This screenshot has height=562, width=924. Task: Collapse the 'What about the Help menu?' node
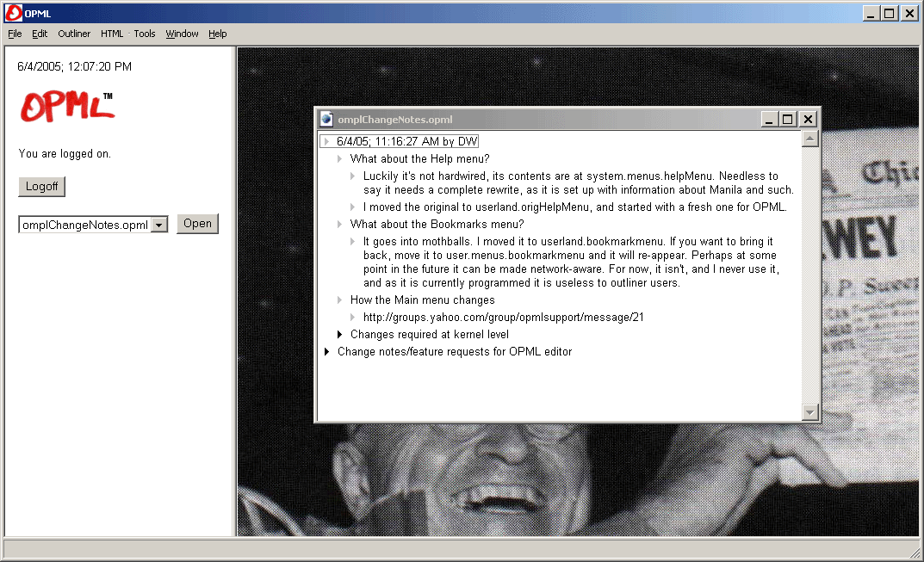(x=340, y=159)
